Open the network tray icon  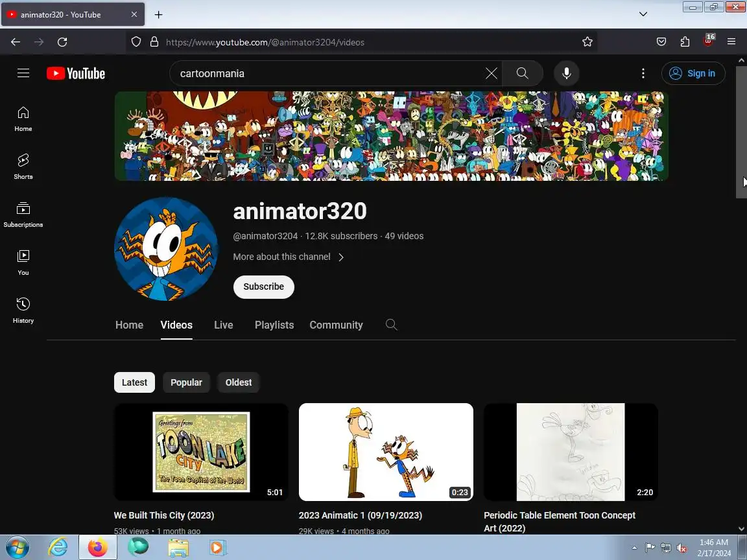[x=665, y=548]
